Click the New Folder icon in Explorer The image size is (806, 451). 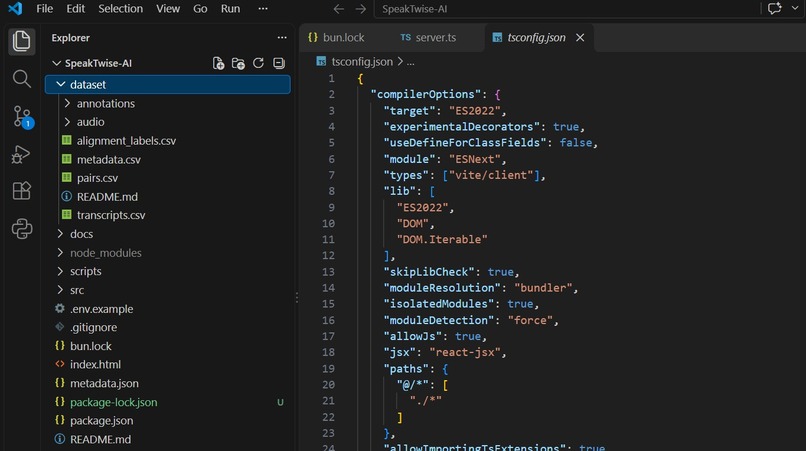click(238, 63)
